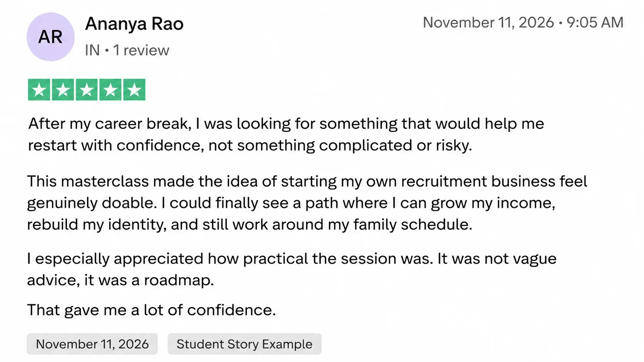Click the IN country label
This screenshot has width=644, height=362.
(x=92, y=50)
